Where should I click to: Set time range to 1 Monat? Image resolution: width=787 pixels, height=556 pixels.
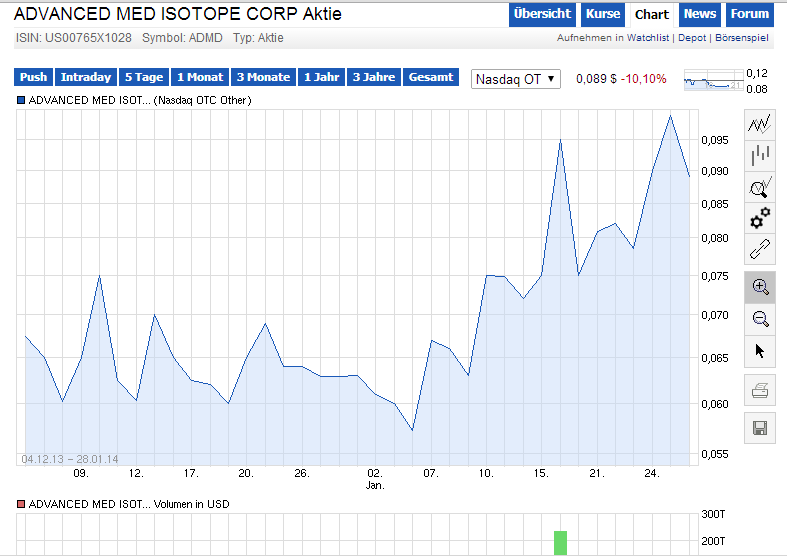[199, 77]
